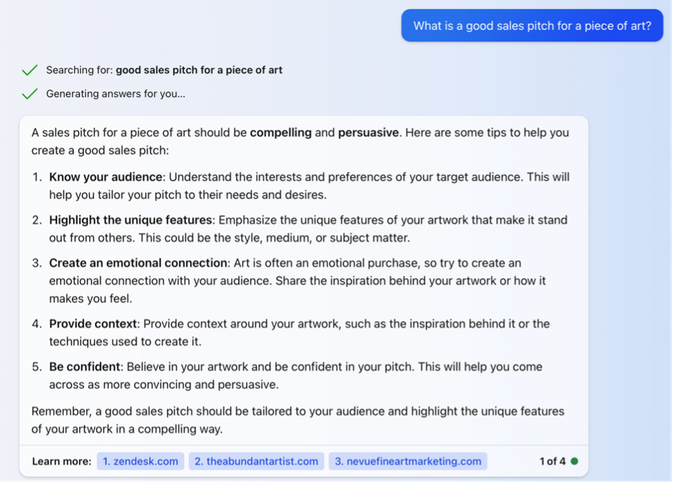Click the bold search query text
This screenshot has width=674, height=483.
[x=199, y=70]
